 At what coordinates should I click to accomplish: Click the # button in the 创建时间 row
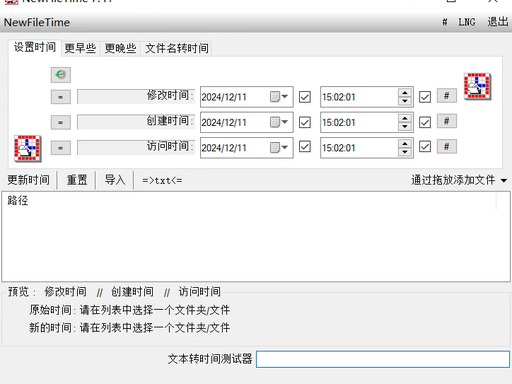pyautogui.click(x=447, y=121)
